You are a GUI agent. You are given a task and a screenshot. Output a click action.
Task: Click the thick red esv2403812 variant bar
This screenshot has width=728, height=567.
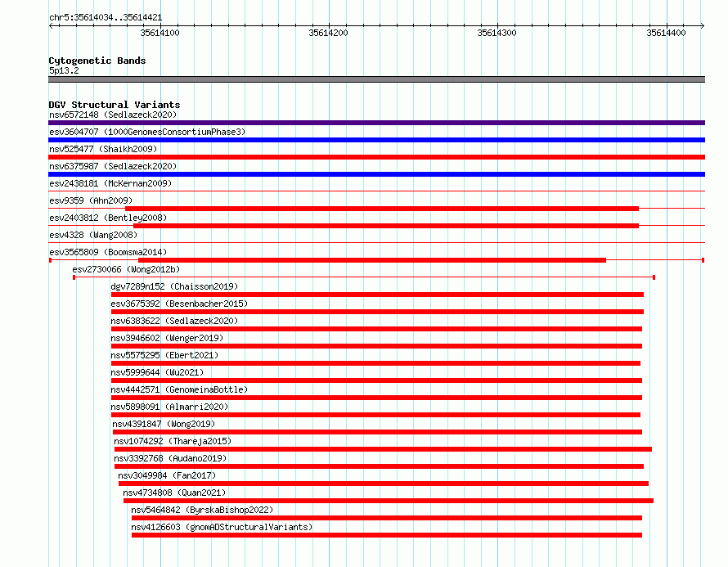386,226
